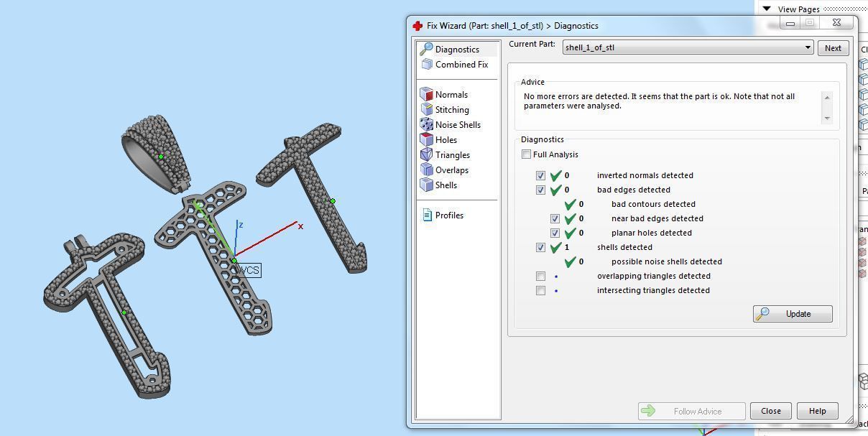Click the Advice text scroll up arrow
868x436 pixels.
[826, 97]
